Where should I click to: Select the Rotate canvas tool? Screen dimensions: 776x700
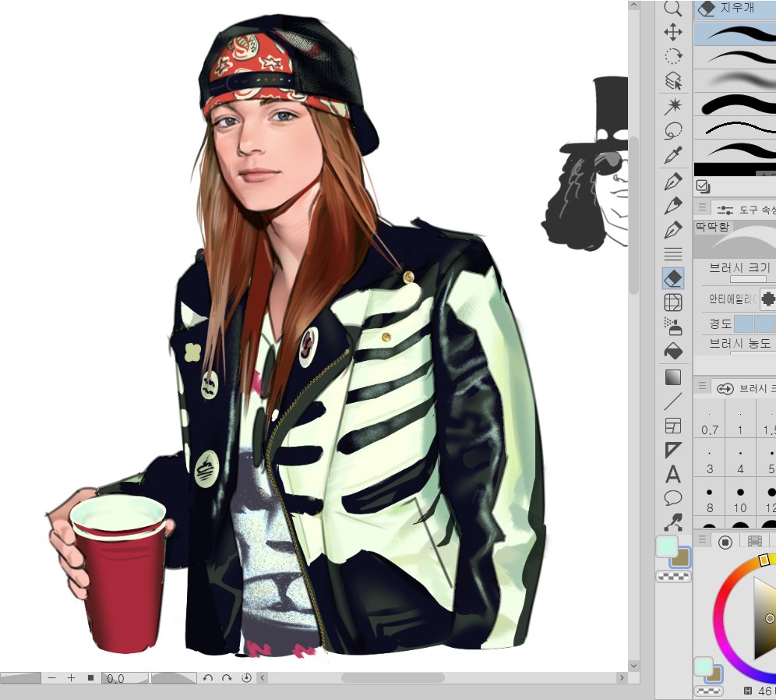673,56
